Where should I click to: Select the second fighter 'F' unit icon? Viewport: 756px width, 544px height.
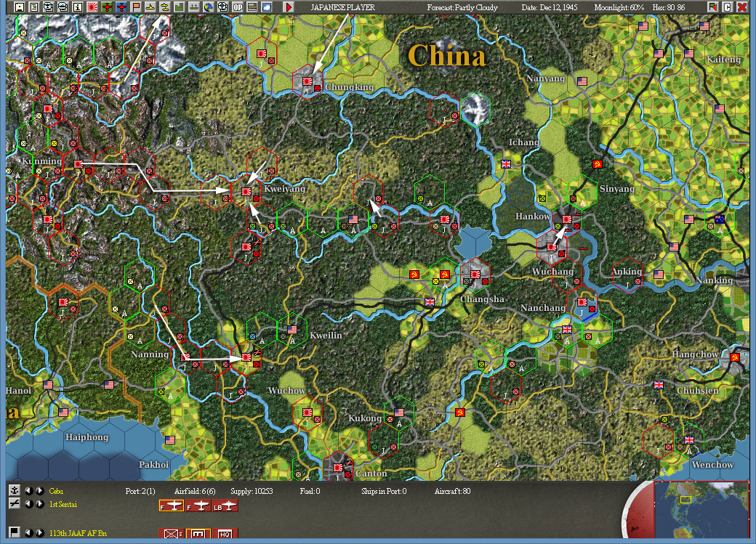coord(198,506)
